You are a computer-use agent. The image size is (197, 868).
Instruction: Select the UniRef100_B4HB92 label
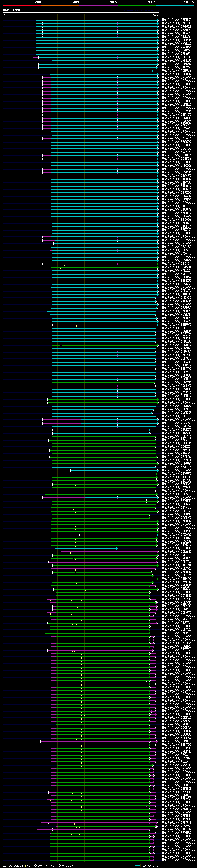tap(177, 179)
